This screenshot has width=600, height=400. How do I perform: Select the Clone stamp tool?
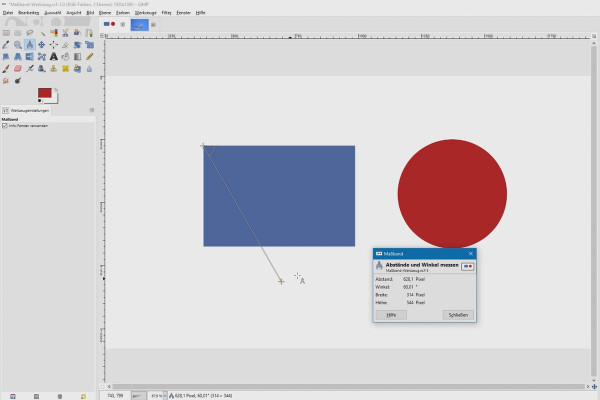click(x=54, y=69)
